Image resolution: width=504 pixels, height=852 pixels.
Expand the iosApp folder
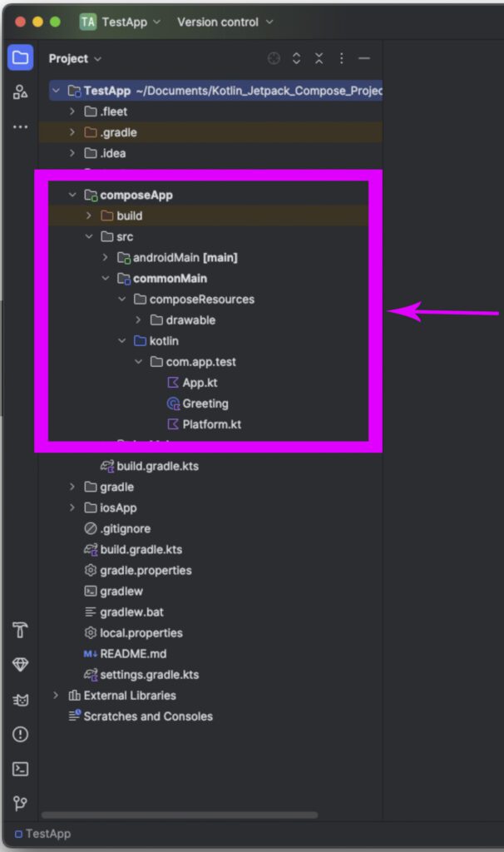click(x=72, y=508)
